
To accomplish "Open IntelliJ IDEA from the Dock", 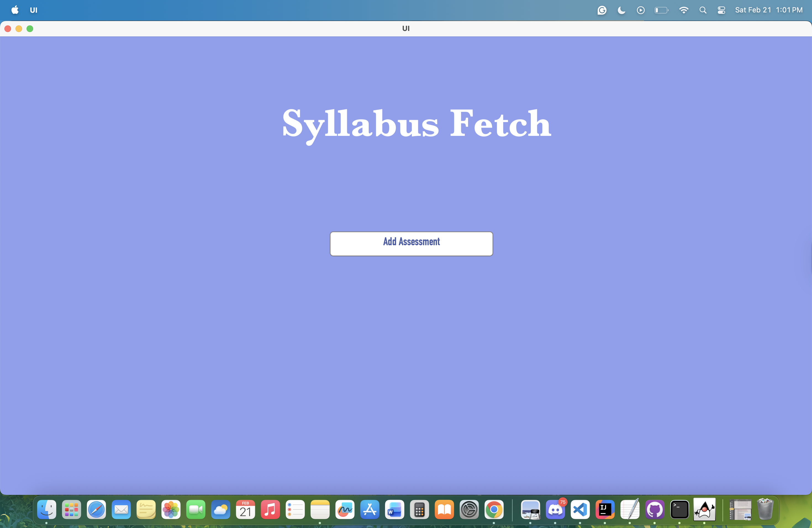I will click(x=605, y=509).
